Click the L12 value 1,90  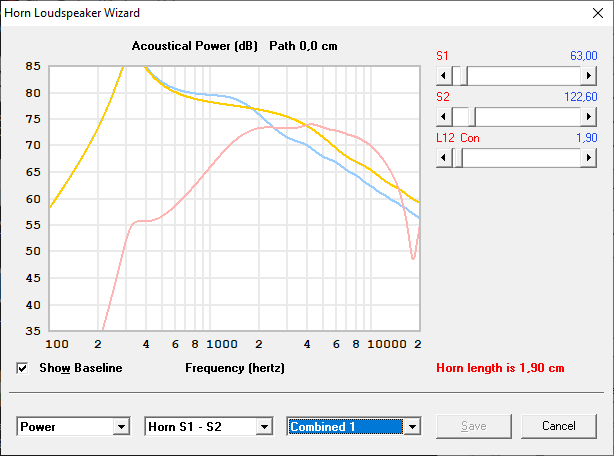point(587,138)
